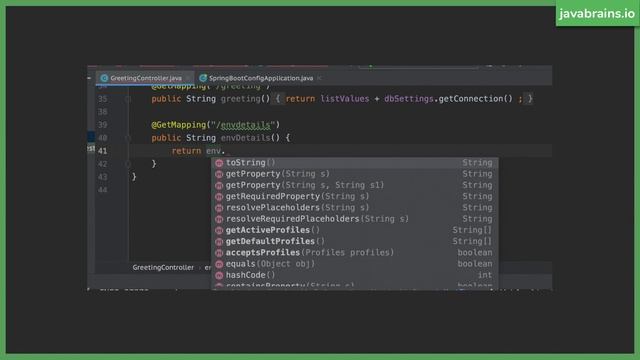This screenshot has height=360, width=640.
Task: Collapse the envDetails method fold marker at line 40
Action: [x=128, y=138]
